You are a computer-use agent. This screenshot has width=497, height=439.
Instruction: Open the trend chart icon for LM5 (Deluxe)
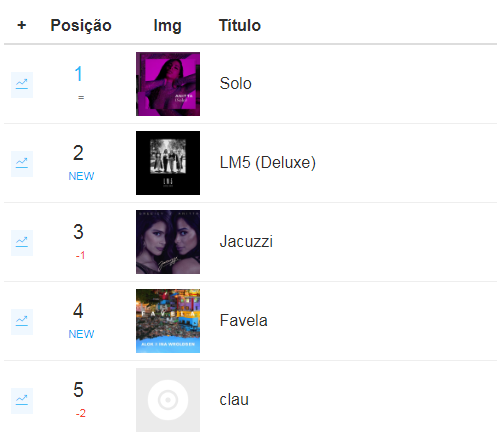[22, 164]
